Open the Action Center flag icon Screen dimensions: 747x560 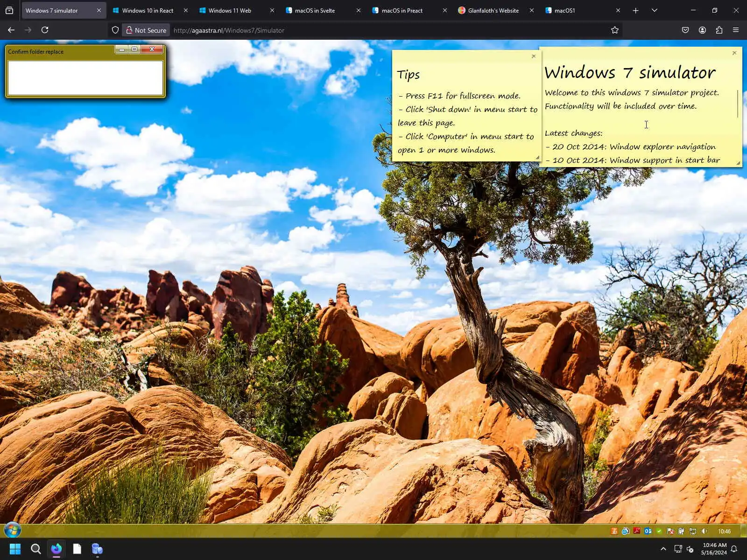click(x=670, y=531)
